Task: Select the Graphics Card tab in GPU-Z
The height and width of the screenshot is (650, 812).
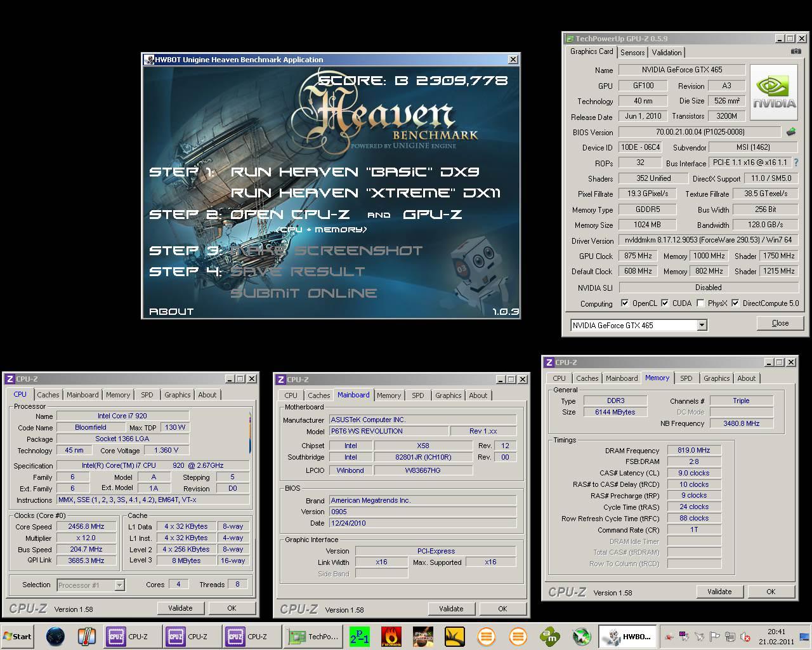Action: 591,51
